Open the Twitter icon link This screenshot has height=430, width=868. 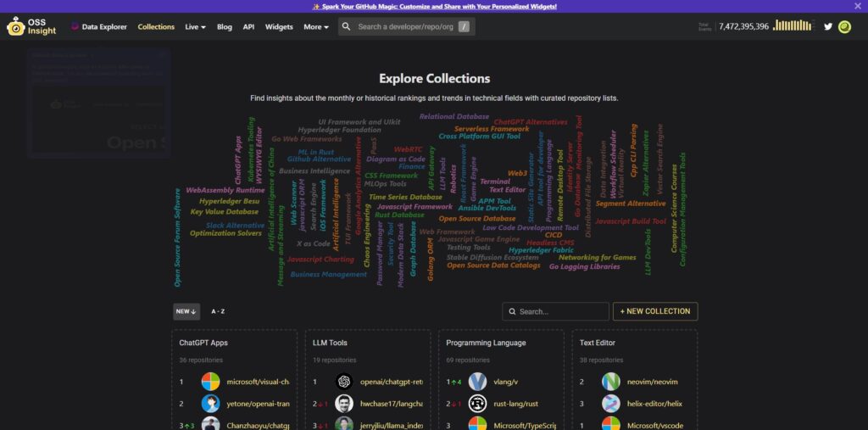(827, 26)
